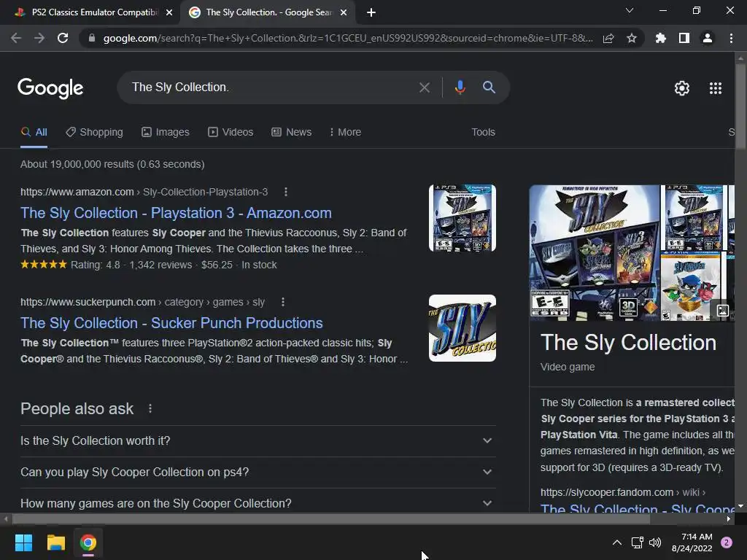747x560 pixels.
Task: Click the Sucker Punch SLY logo thumbnail
Action: pyautogui.click(x=462, y=328)
